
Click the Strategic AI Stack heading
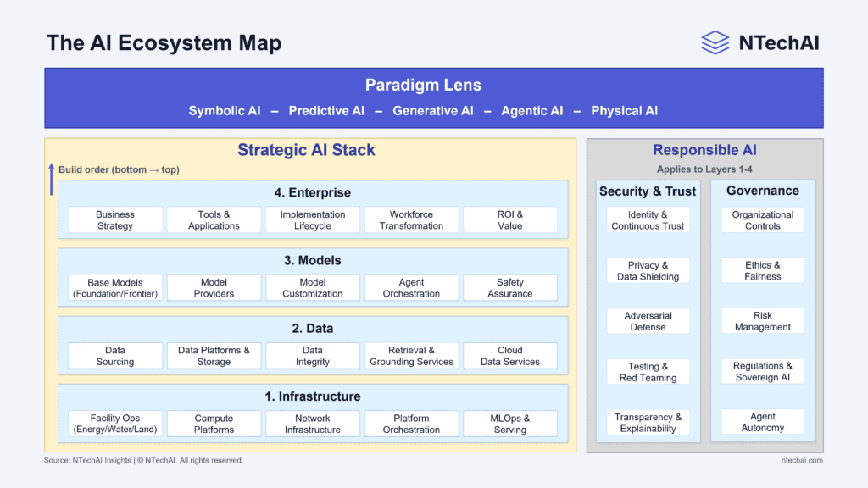click(307, 150)
